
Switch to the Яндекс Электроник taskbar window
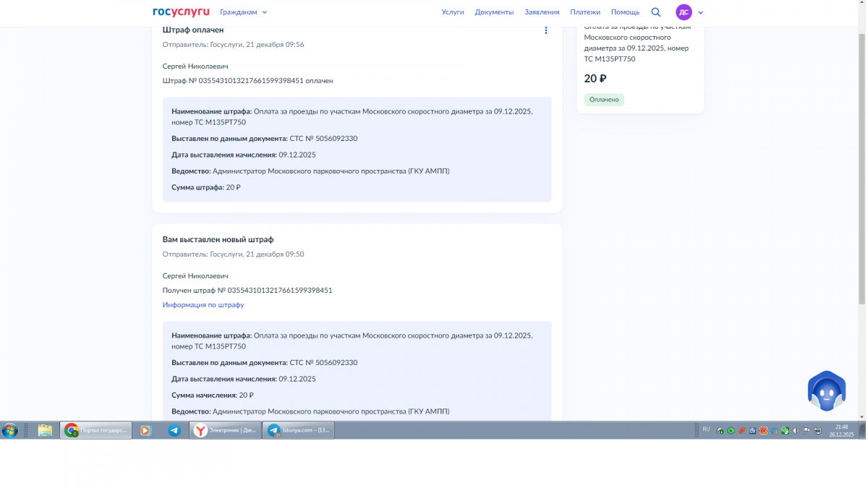tap(224, 431)
